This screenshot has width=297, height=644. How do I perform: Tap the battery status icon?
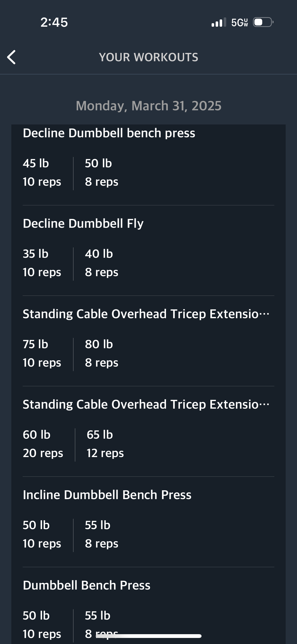coord(263,22)
